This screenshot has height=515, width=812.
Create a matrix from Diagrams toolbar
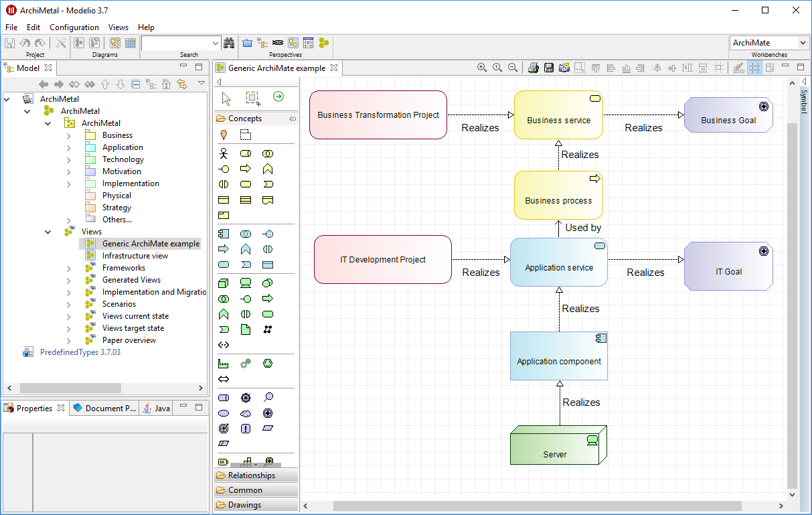coord(130,43)
